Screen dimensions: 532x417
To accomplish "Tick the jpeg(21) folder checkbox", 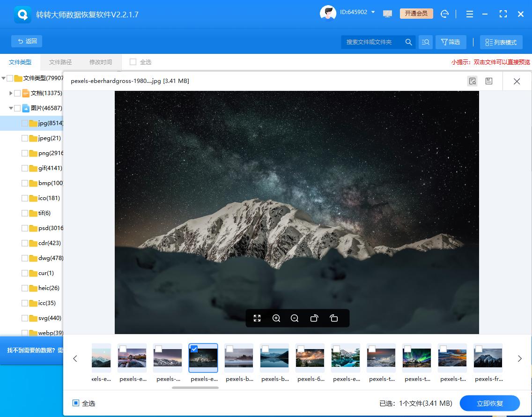I will [24, 138].
